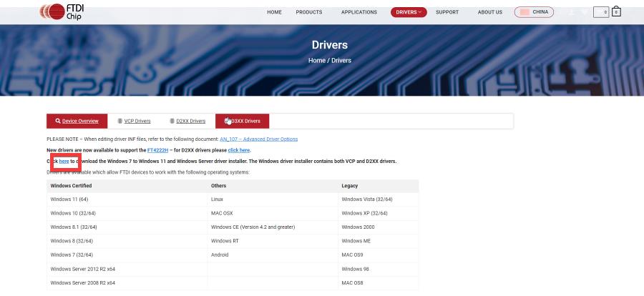Select the 'Windows 8 (32/64)' cell

click(x=127, y=241)
